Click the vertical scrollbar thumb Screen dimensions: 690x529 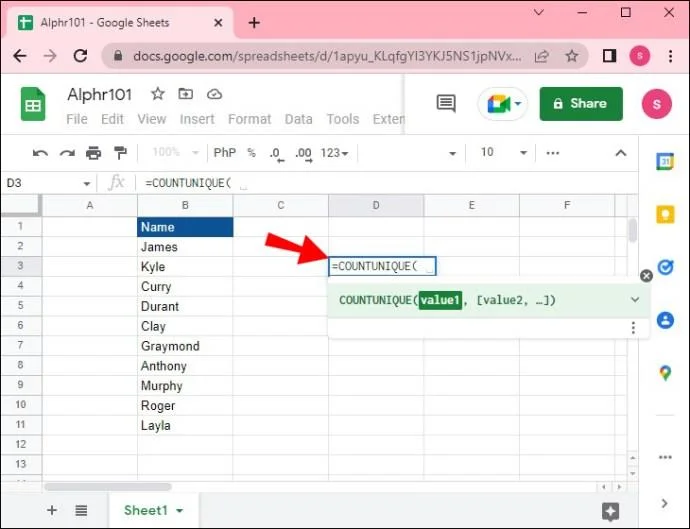(x=632, y=230)
